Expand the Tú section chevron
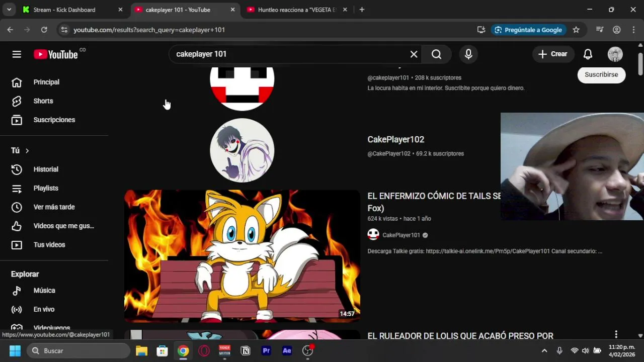The width and height of the screenshot is (644, 362). click(27, 151)
